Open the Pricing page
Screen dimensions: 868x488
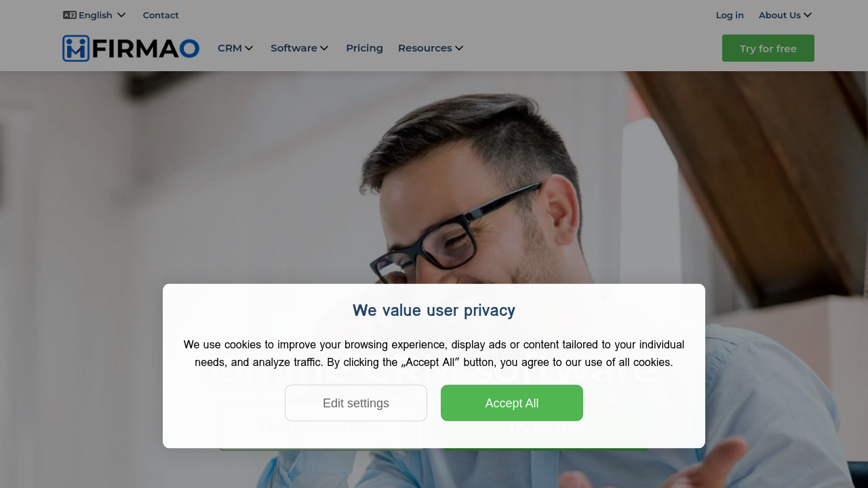point(364,48)
